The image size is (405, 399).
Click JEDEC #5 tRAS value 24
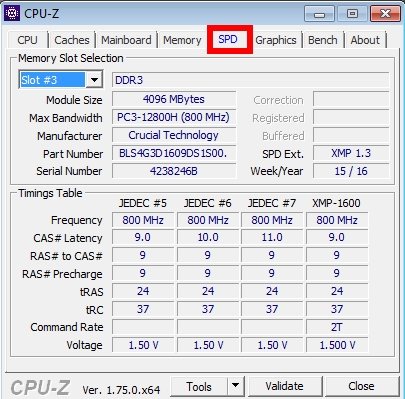tap(143, 291)
